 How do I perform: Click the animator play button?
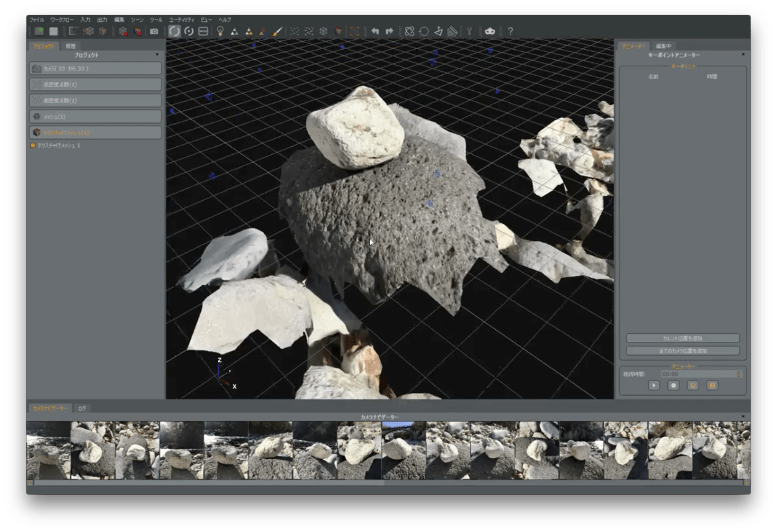(654, 386)
